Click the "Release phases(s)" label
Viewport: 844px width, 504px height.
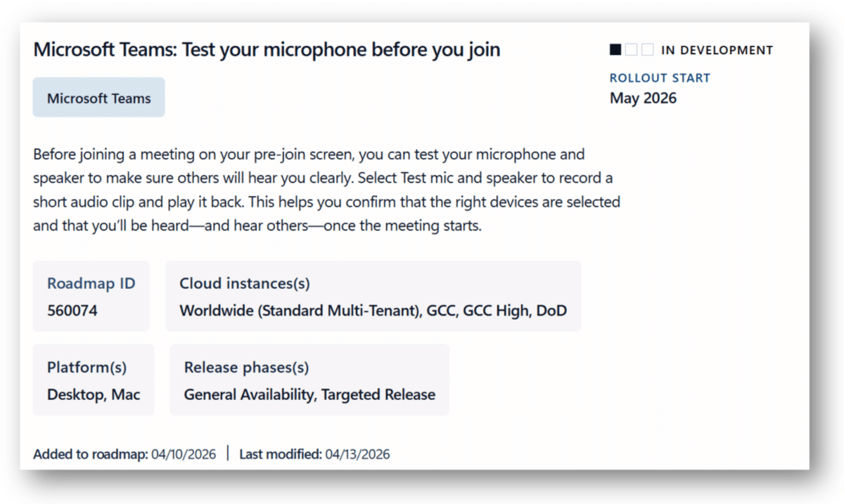pyautogui.click(x=247, y=367)
